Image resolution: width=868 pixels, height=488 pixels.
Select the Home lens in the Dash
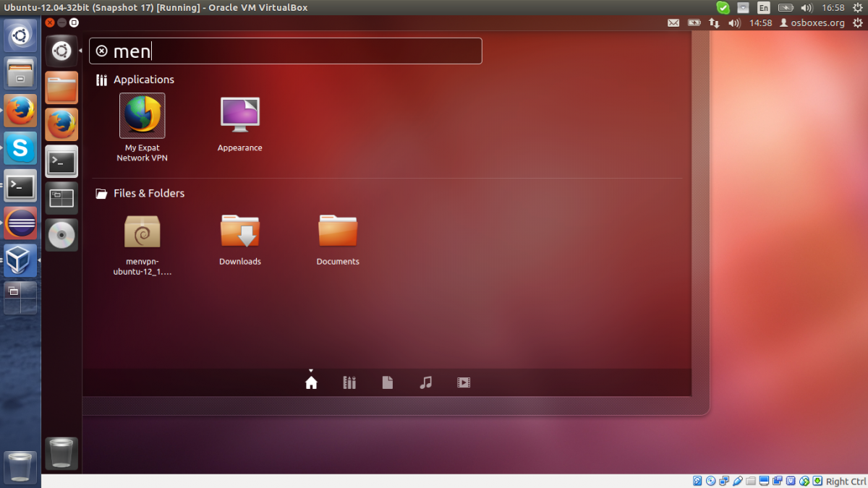311,382
